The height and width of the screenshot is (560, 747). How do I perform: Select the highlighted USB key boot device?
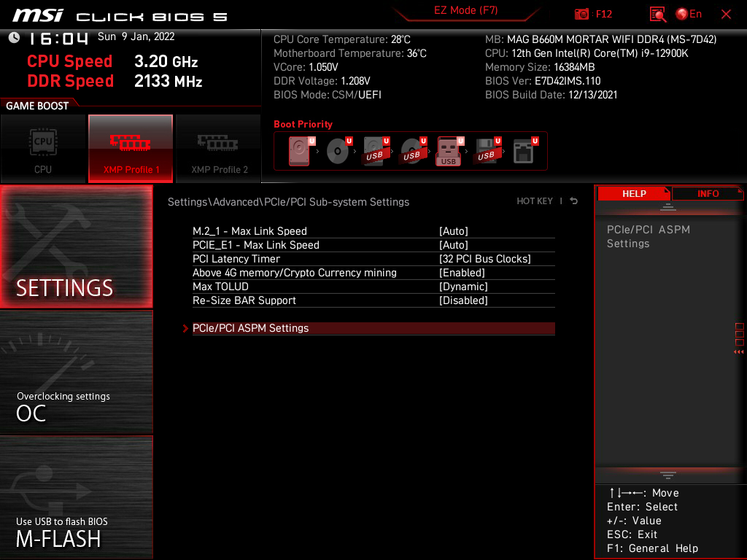click(449, 152)
